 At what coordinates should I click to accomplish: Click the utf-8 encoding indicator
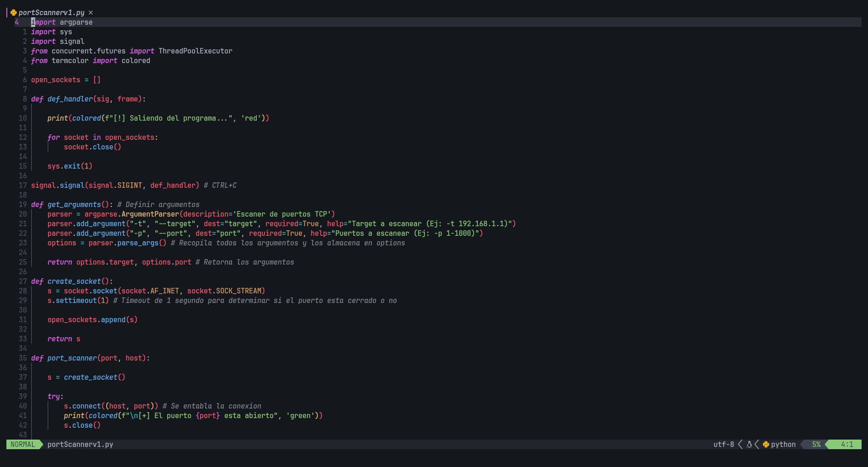point(724,444)
